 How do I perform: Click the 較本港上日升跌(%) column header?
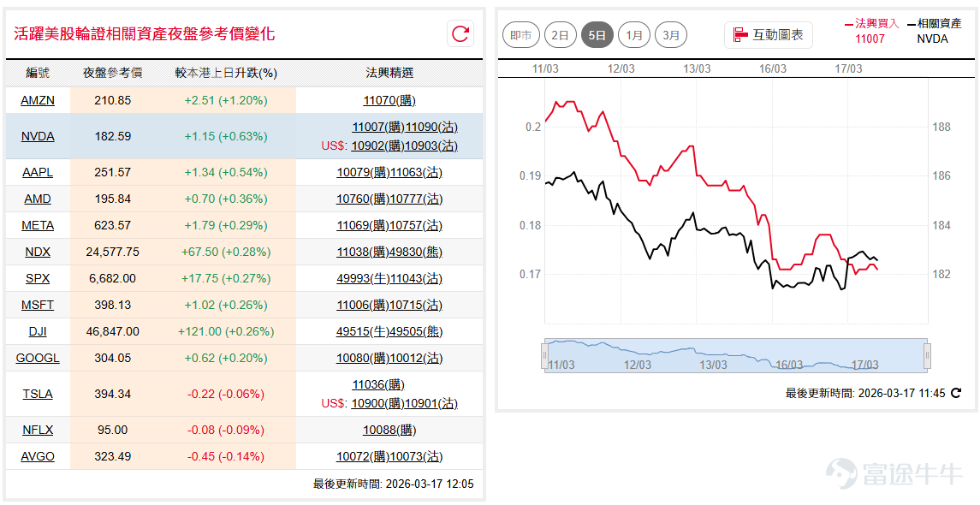tap(226, 73)
